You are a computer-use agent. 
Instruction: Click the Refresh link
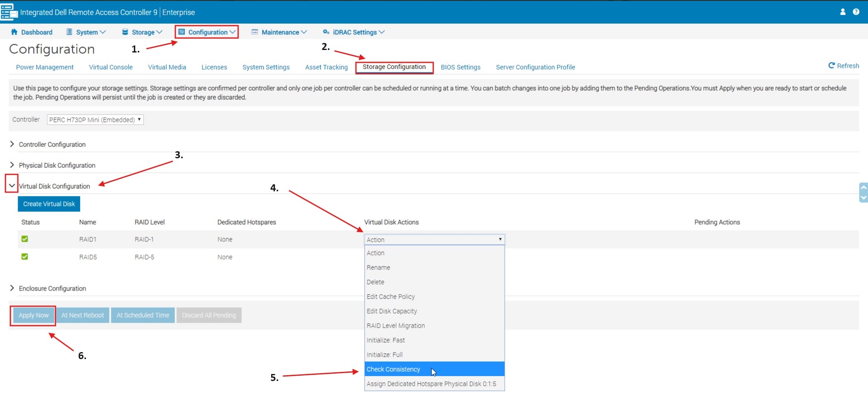click(844, 66)
